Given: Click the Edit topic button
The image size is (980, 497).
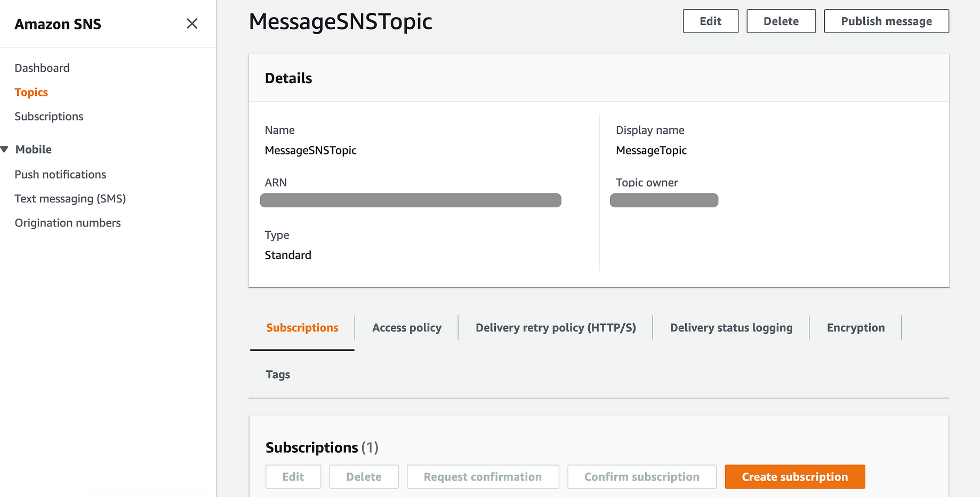Looking at the screenshot, I should point(711,21).
